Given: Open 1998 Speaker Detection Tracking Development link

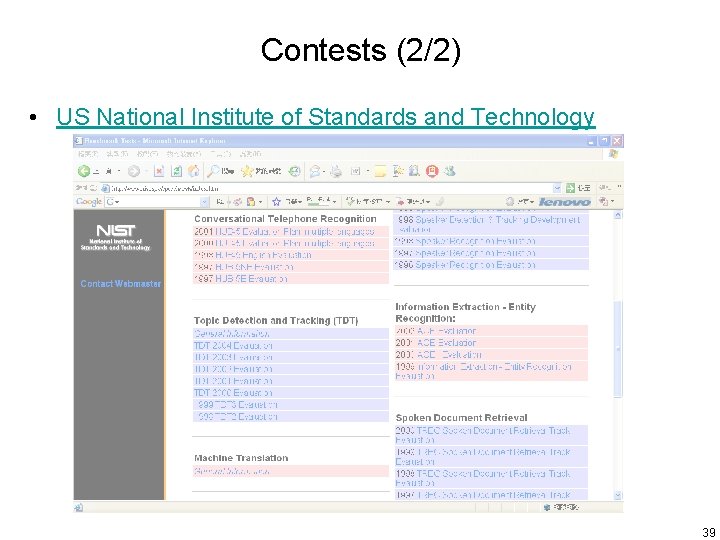Looking at the screenshot, I should coord(489,224).
